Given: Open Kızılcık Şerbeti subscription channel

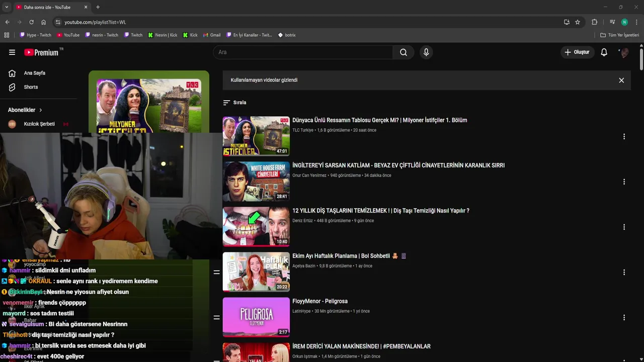Looking at the screenshot, I should coord(39,124).
